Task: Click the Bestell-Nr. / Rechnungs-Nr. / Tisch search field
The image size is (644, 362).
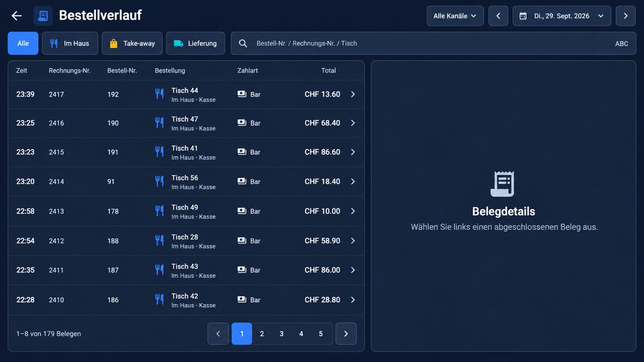Action: click(433, 43)
